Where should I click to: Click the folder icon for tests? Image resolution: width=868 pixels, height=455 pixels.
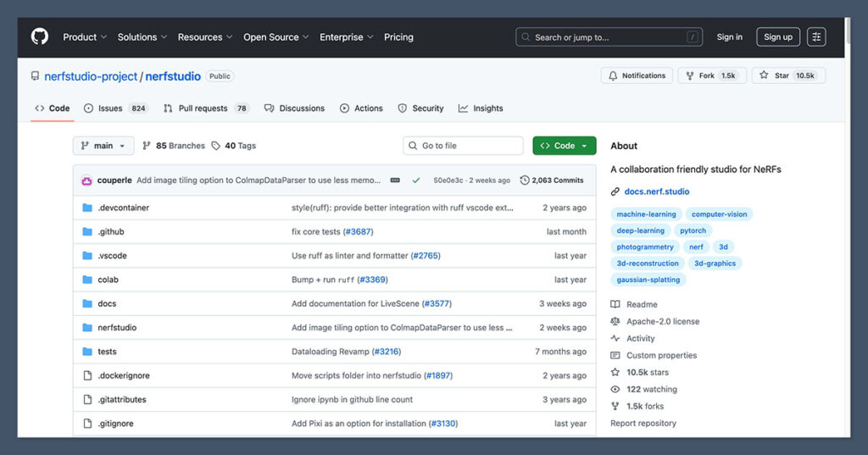(x=87, y=352)
